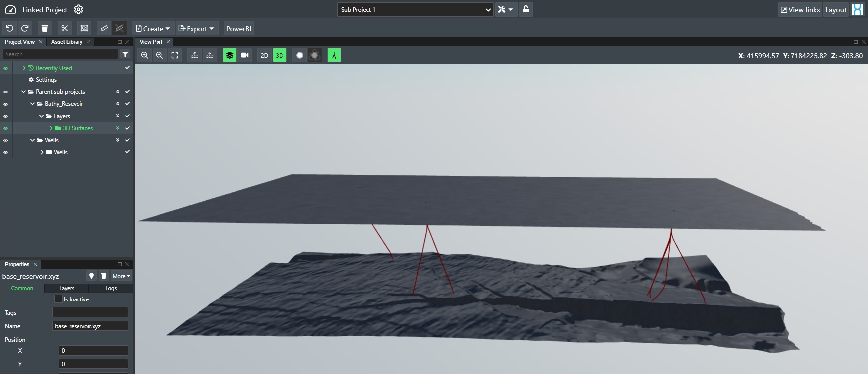Undo the last action
Viewport: 868px width, 374px height.
9,28
